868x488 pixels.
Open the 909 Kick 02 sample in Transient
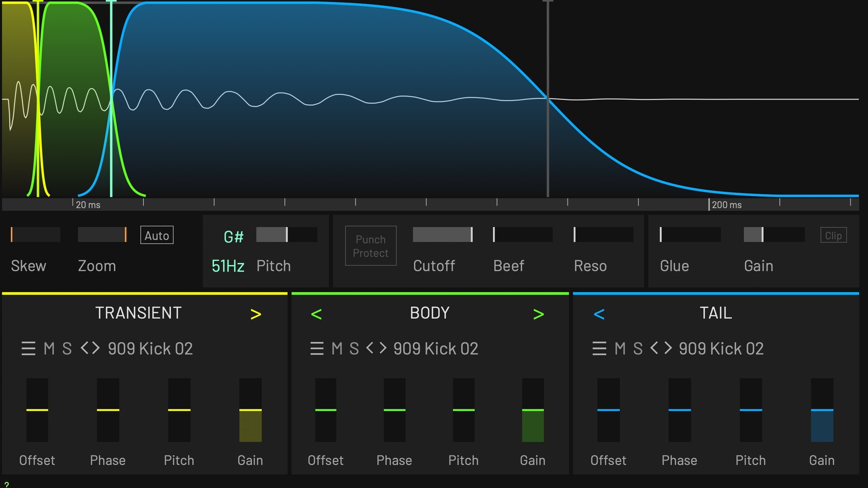(x=150, y=349)
